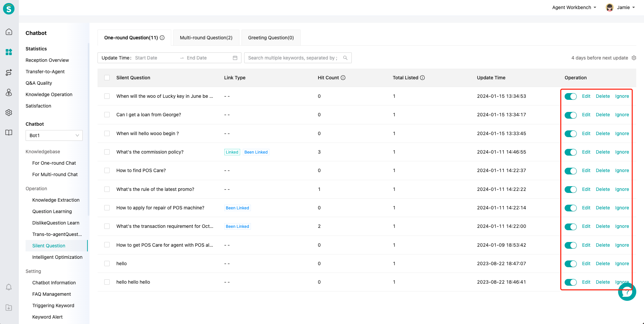Check the select-all checkbox in table header
Viewport: 644px width, 324px height.
click(x=107, y=78)
